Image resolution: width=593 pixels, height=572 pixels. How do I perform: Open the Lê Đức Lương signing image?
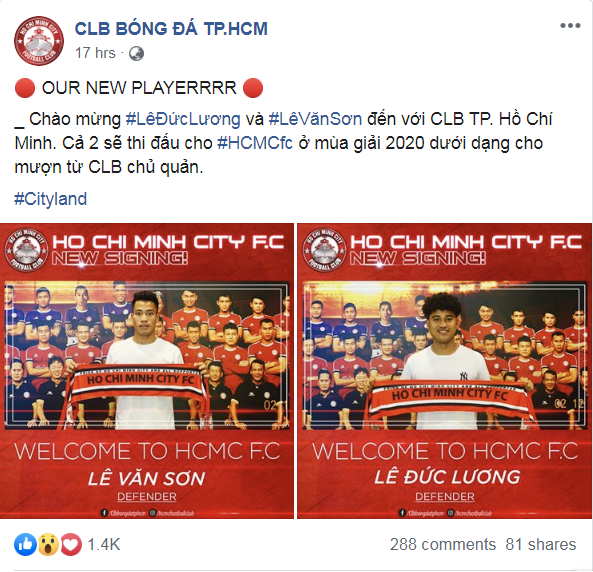pos(445,371)
